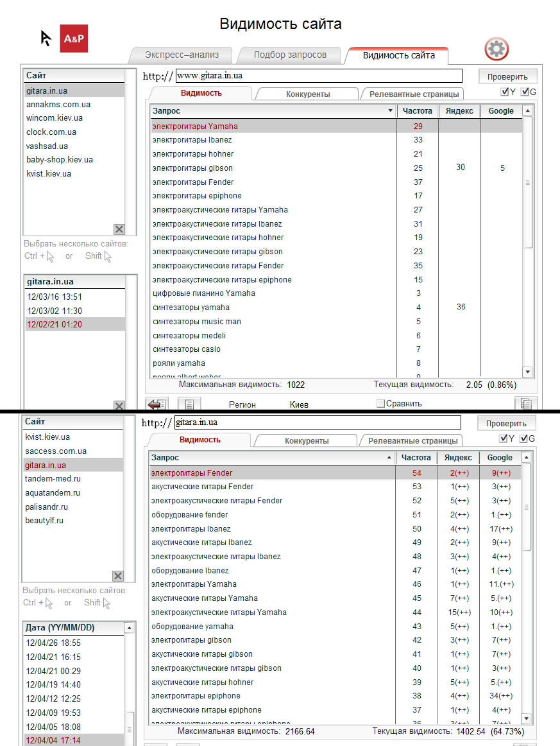Click the Киев region value
The image size is (560, 746).
(299, 405)
